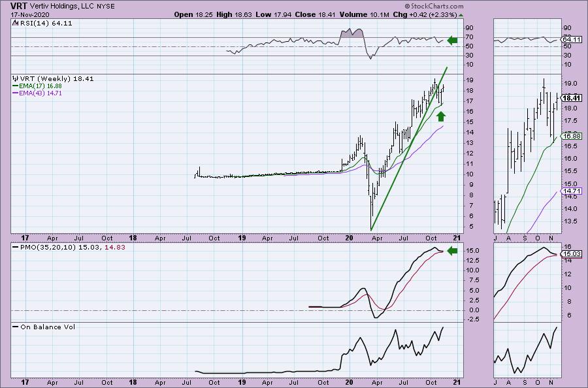Click the bold 18.41 price tag on right
Screen dimensions: 588x388
pyautogui.click(x=572, y=98)
